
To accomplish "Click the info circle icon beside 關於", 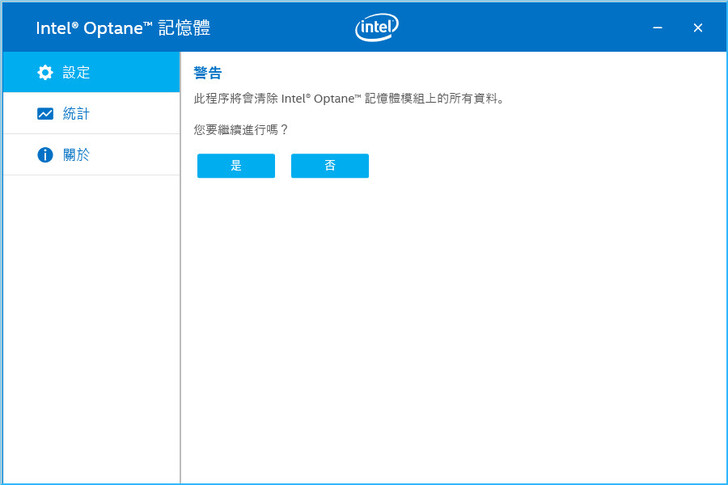I will [x=44, y=155].
